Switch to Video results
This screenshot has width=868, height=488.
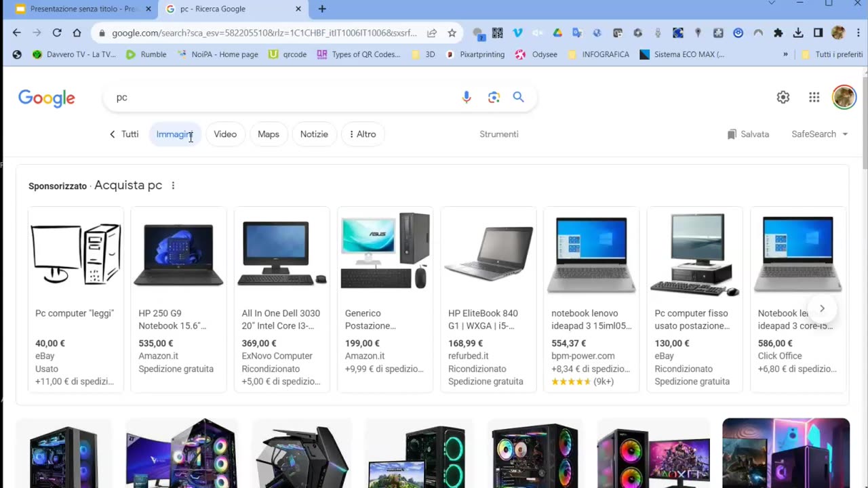pos(225,134)
